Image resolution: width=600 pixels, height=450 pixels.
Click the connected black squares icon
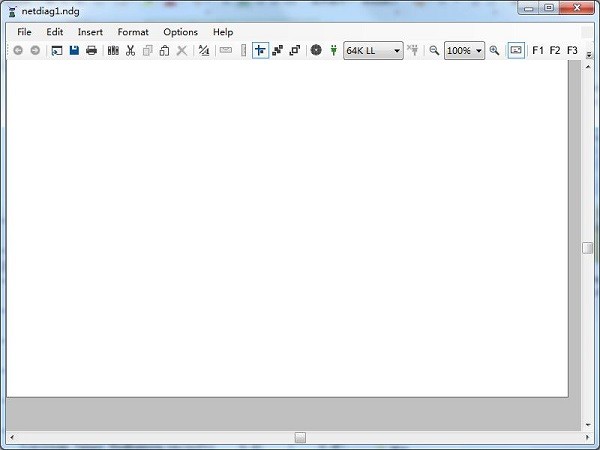(277, 50)
